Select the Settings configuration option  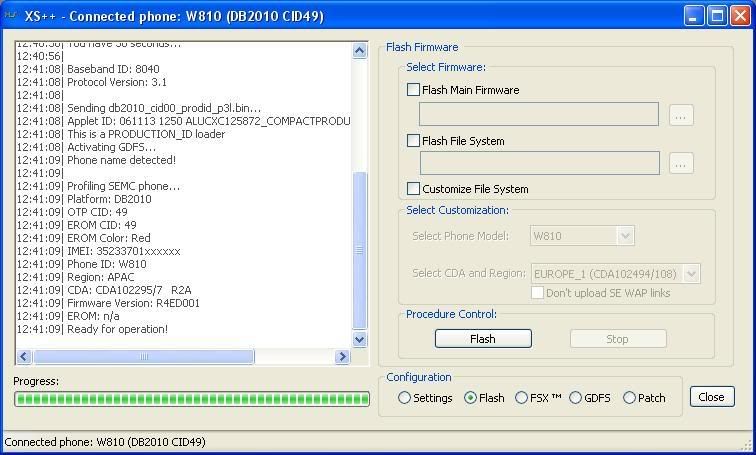point(405,398)
